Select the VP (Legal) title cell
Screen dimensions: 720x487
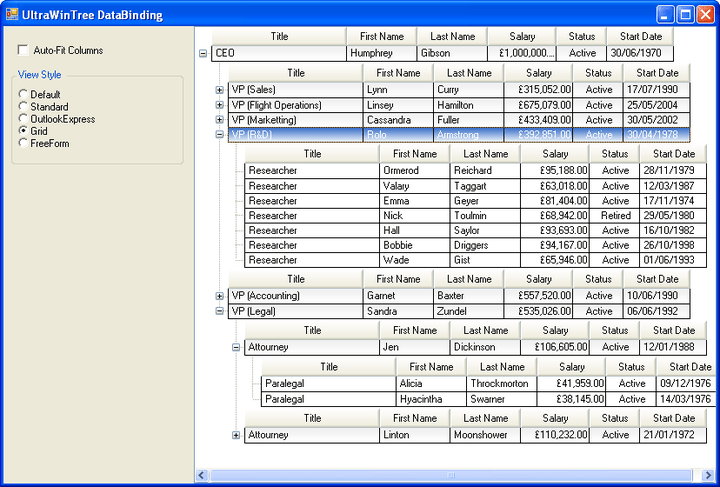296,311
